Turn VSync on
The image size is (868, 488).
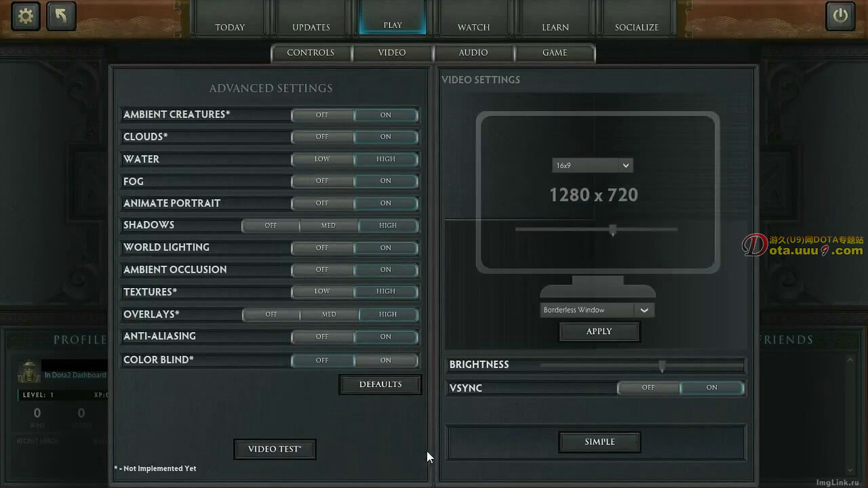tap(712, 388)
